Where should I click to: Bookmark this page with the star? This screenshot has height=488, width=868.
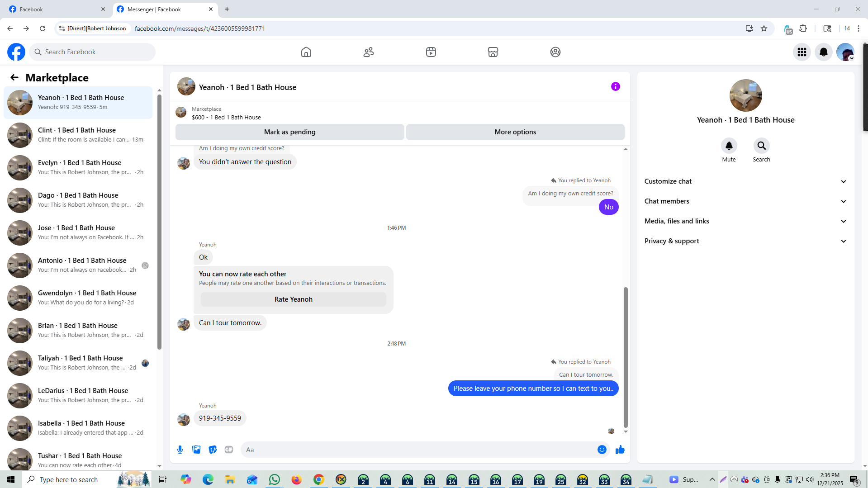pos(764,28)
